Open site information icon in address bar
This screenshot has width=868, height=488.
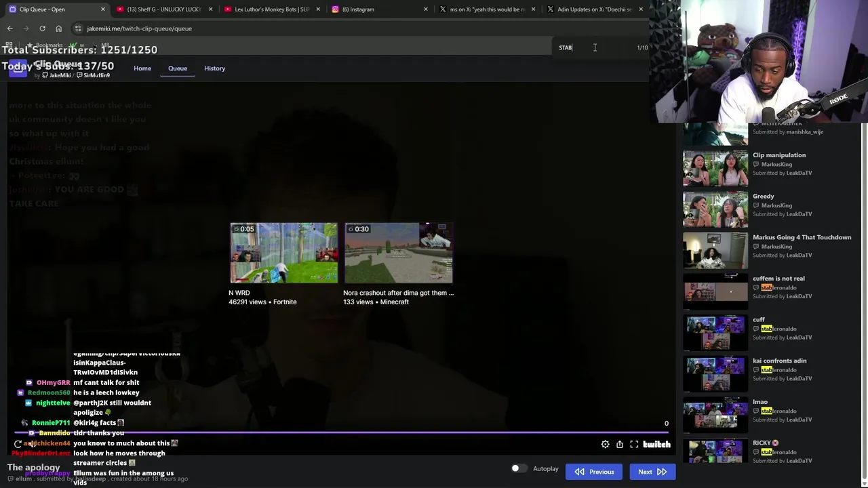[78, 28]
